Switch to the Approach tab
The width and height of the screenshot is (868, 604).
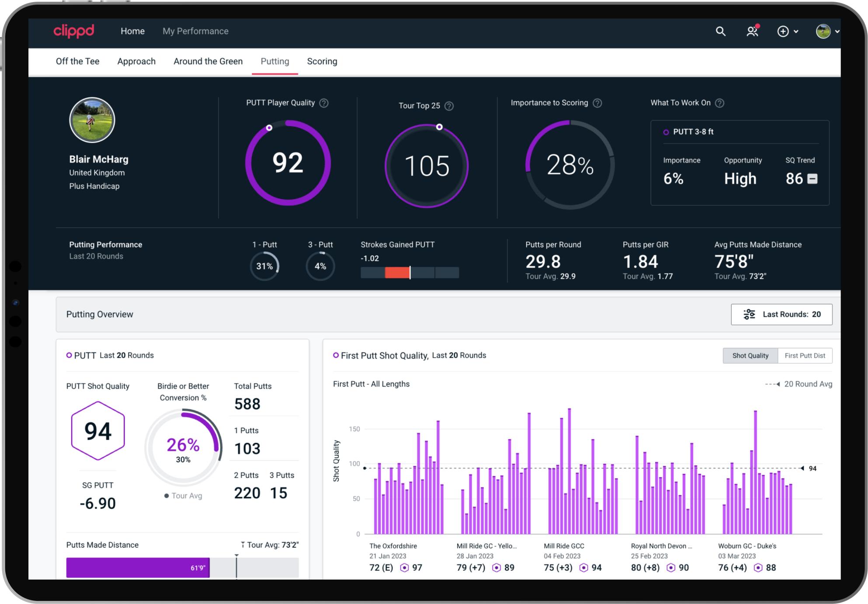[136, 62]
